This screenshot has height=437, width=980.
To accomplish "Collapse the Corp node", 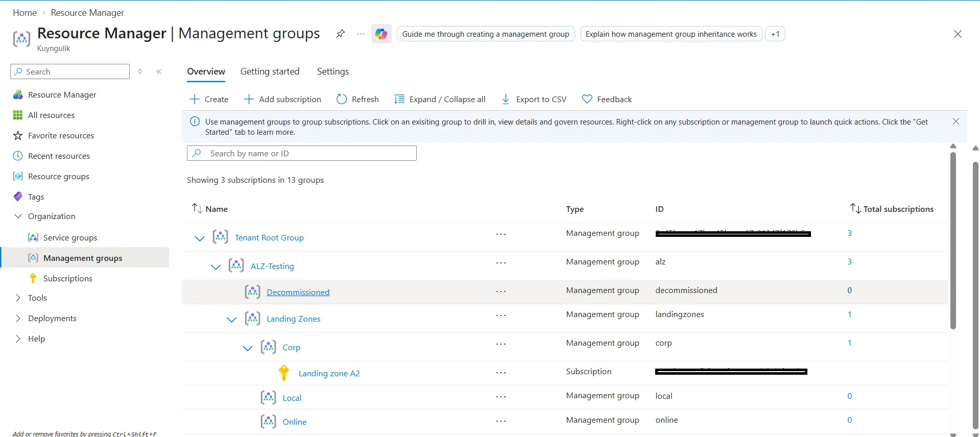I will pyautogui.click(x=247, y=348).
